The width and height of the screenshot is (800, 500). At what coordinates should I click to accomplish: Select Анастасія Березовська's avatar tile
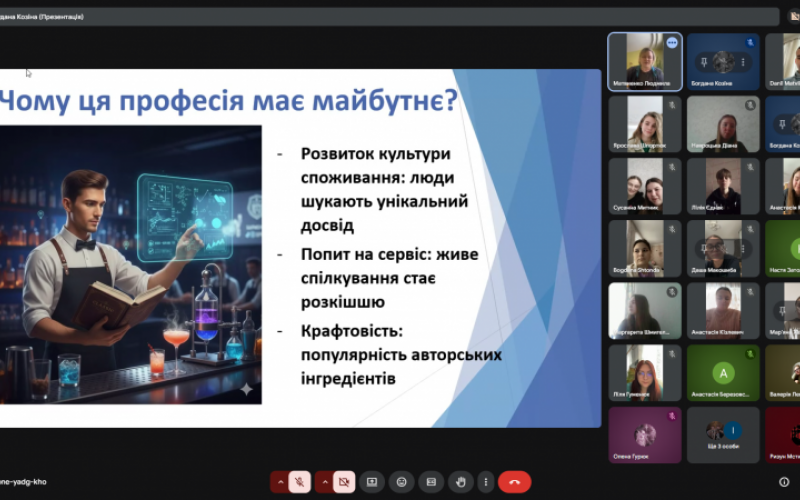click(x=723, y=372)
